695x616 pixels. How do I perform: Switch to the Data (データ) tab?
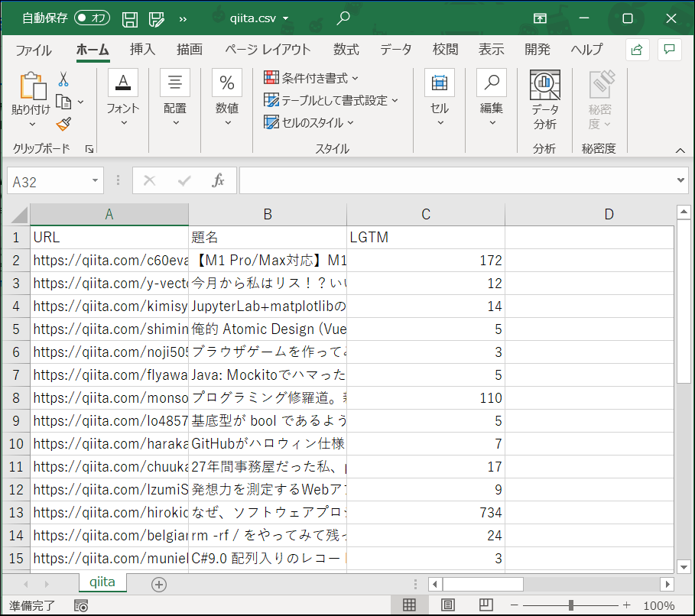pyautogui.click(x=395, y=49)
